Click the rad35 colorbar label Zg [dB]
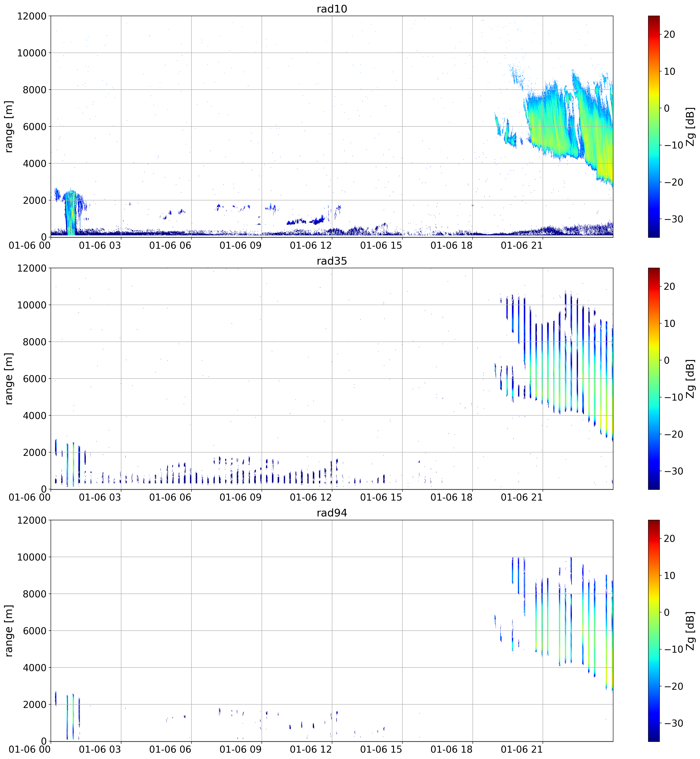This screenshot has width=700, height=759. (690, 379)
